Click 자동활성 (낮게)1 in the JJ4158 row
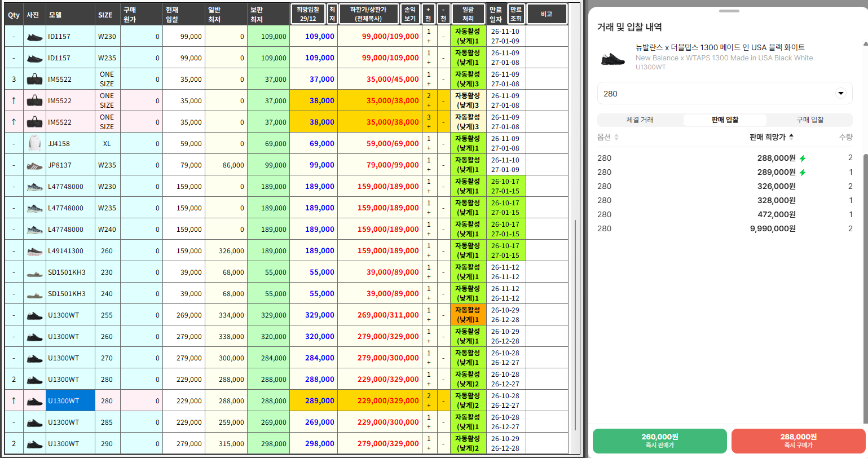This screenshot has width=868, height=458. click(x=468, y=144)
